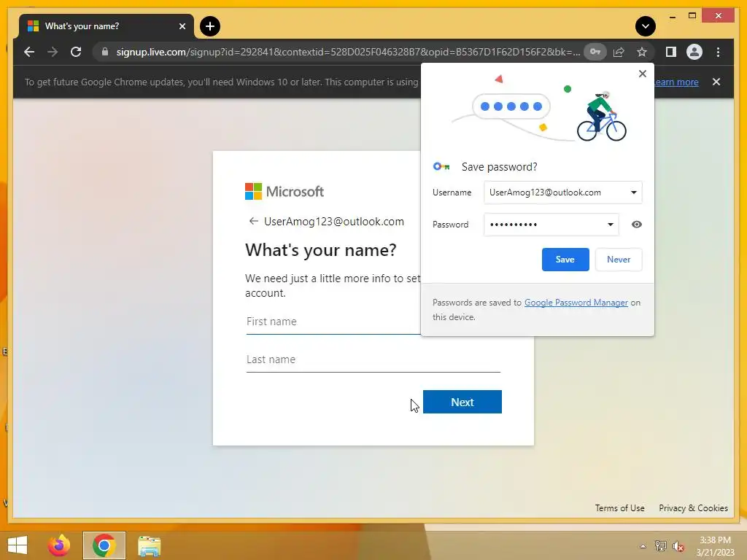
Task: Click the blue Next button
Action: (x=462, y=402)
